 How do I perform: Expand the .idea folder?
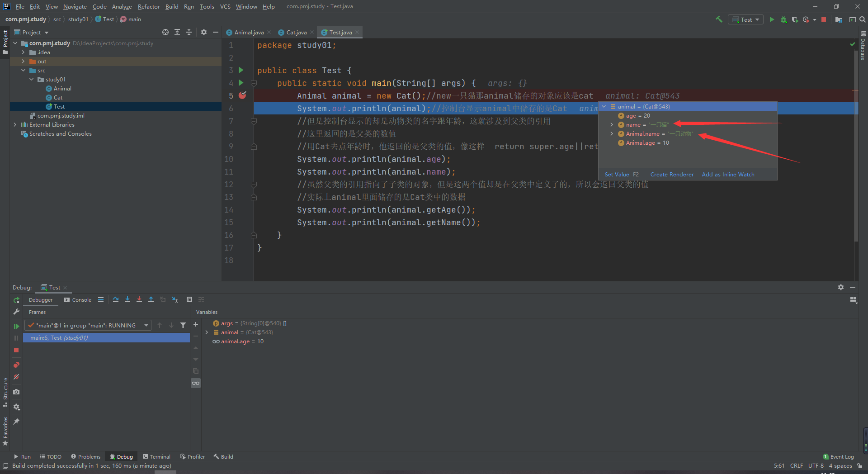[x=23, y=52]
